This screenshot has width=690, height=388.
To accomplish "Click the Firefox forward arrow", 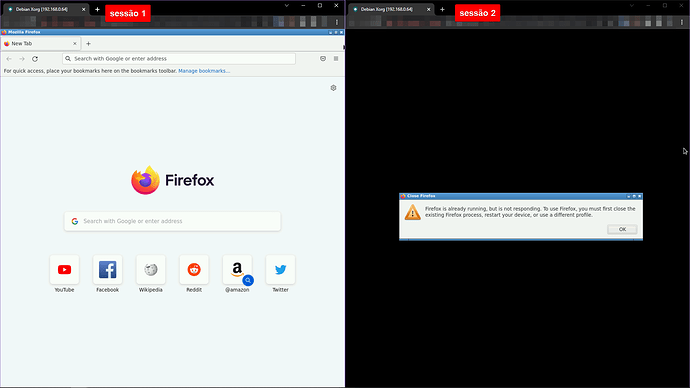I will (22, 59).
